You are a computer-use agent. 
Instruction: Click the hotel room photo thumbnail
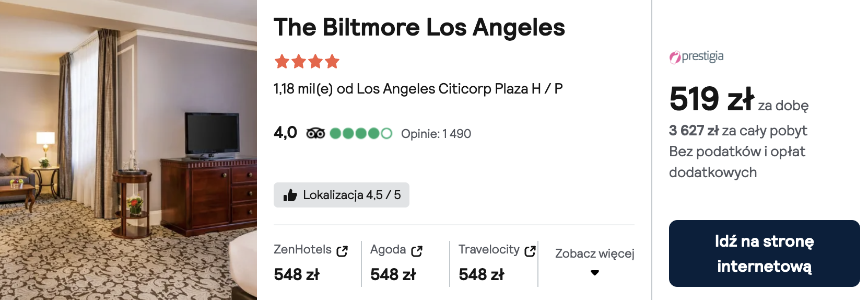coord(128,150)
